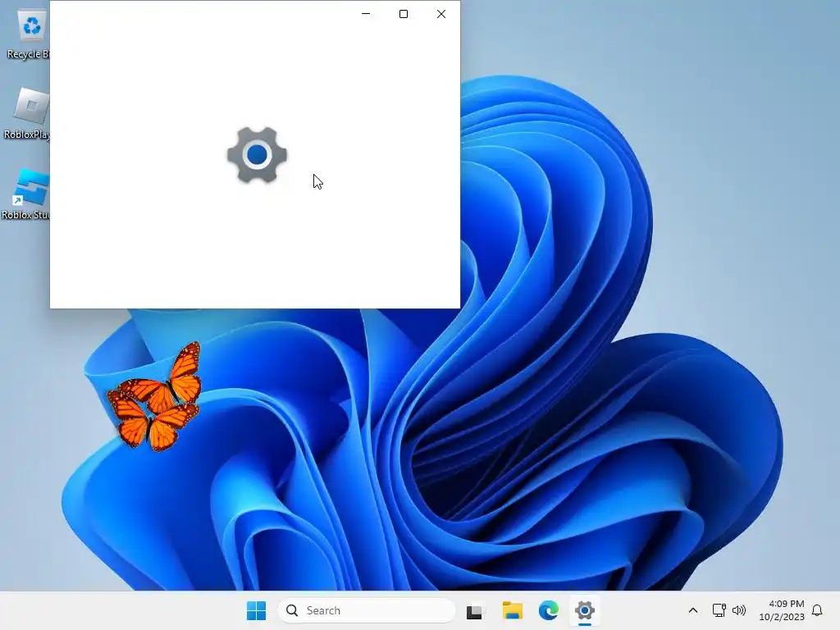Screen dimensions: 840x630
Task: Launch File Explorer from taskbar
Action: [512, 610]
